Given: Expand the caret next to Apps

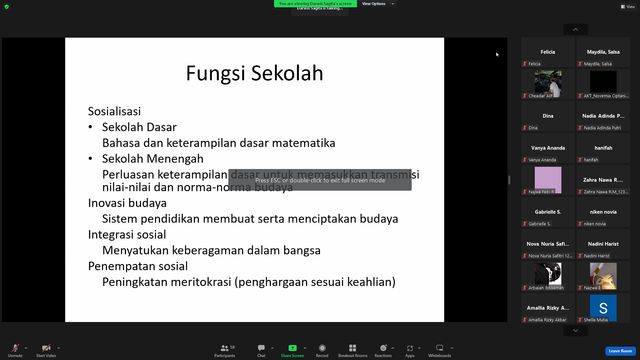Looking at the screenshot, I should point(419,348).
